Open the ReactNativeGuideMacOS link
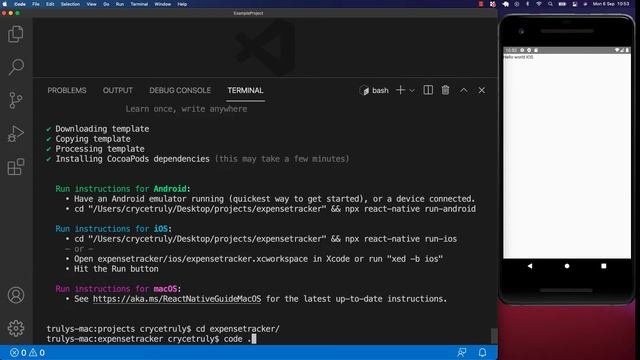The height and width of the screenshot is (360, 640). 177,299
